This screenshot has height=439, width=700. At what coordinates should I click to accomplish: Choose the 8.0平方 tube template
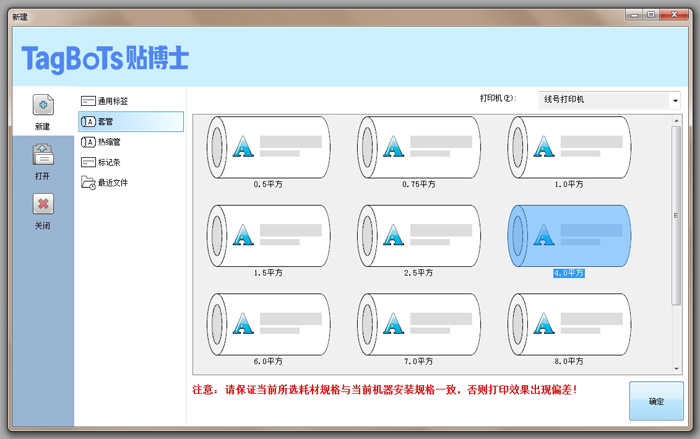569,324
